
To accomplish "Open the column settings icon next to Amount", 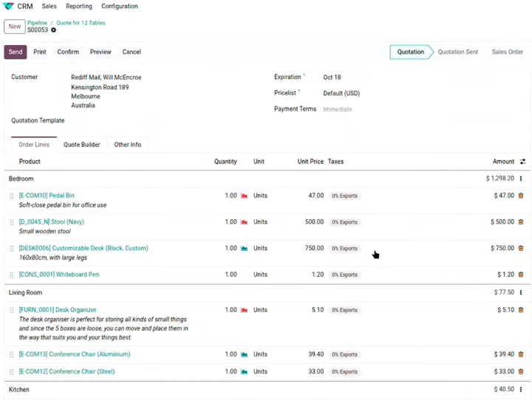I will (522, 162).
